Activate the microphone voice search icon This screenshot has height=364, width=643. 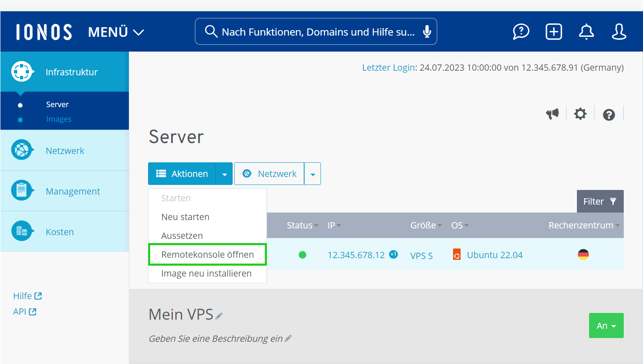pyautogui.click(x=427, y=31)
